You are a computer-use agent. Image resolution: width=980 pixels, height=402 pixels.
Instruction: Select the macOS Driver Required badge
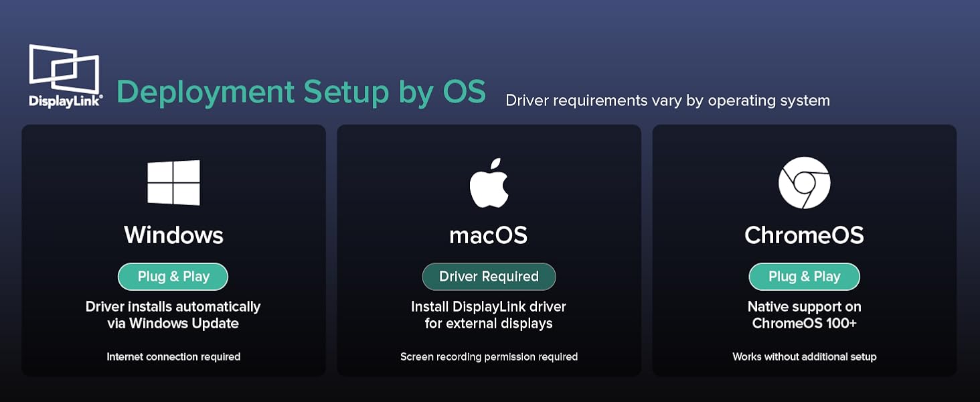coord(489,277)
